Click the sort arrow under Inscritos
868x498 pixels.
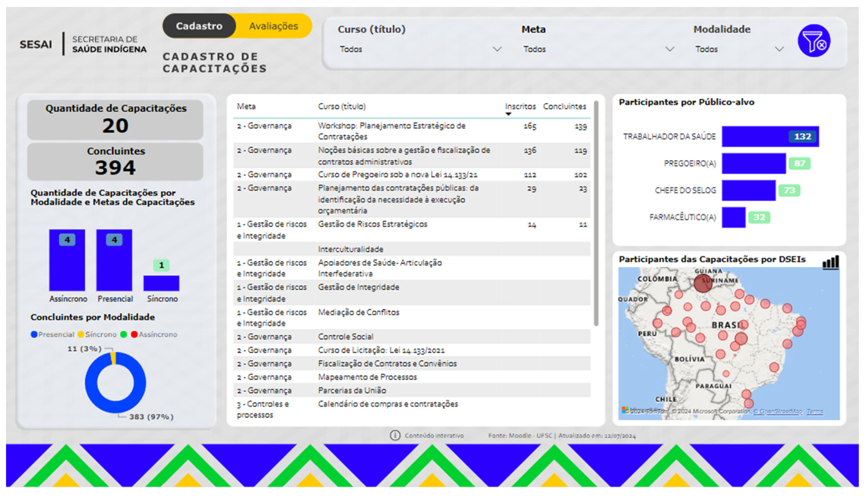pos(508,114)
